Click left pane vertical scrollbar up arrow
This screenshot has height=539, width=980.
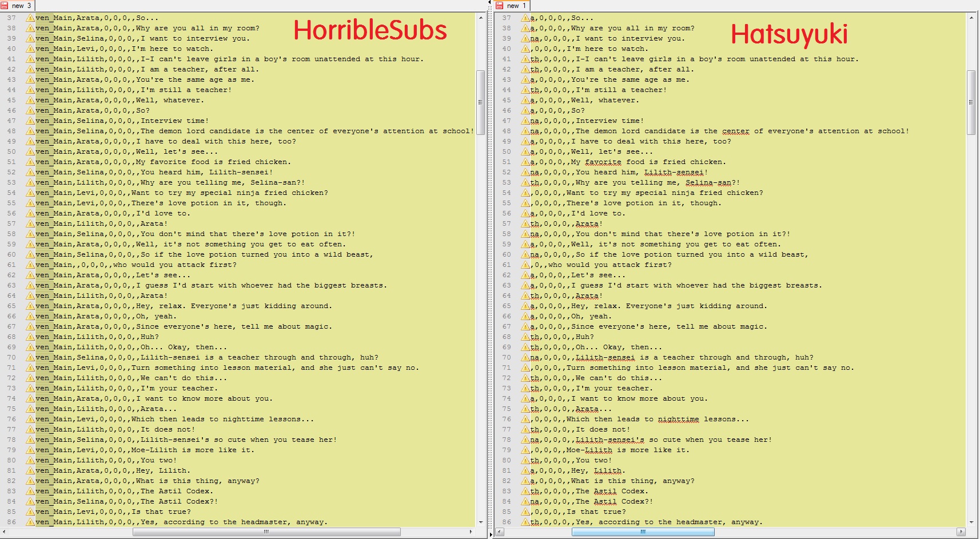pos(481,18)
